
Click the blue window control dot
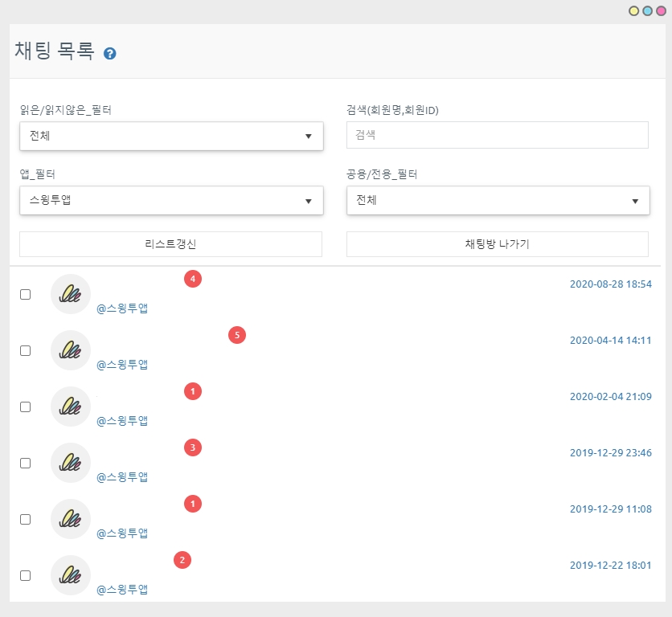click(648, 11)
